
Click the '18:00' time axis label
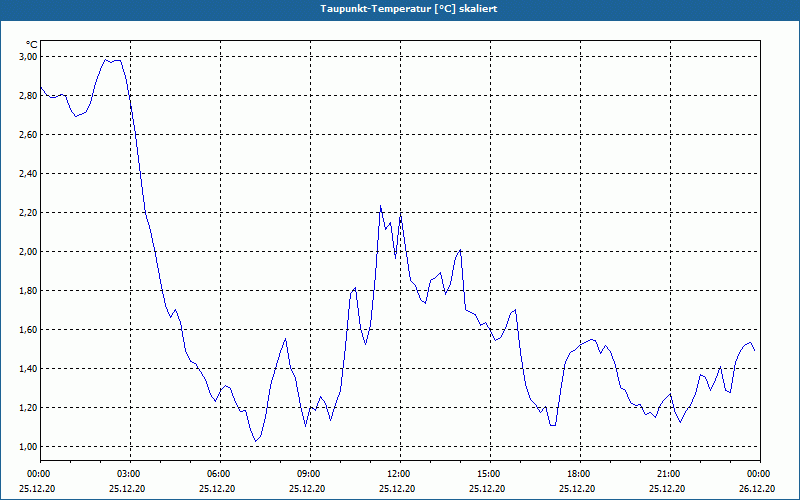[x=580, y=474]
